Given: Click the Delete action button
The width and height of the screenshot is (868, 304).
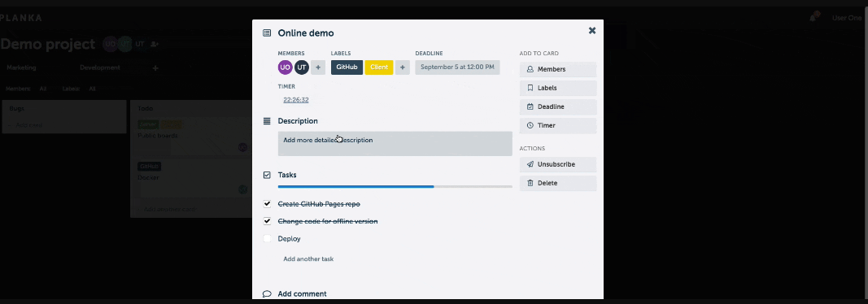Looking at the screenshot, I should coord(558,183).
